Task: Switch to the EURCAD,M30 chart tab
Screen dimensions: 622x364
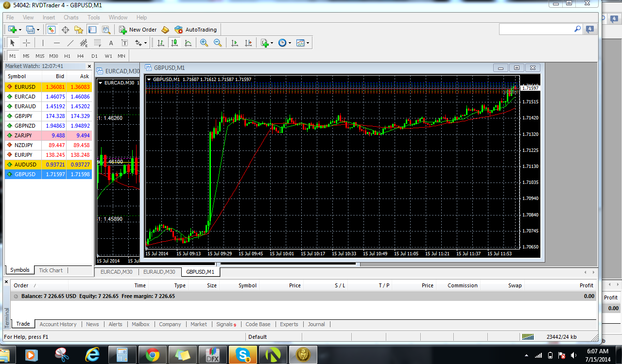Action: click(117, 272)
